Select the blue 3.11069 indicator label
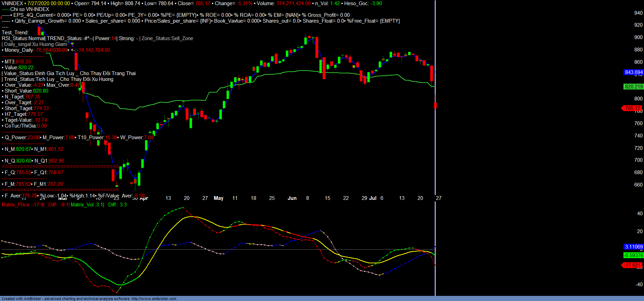Viewport: 644px width, 301px height. [x=633, y=247]
